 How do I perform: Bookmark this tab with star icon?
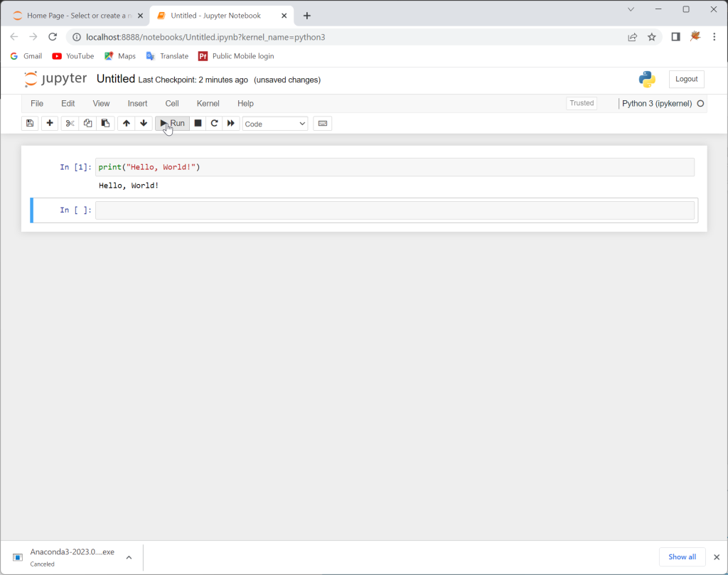652,37
